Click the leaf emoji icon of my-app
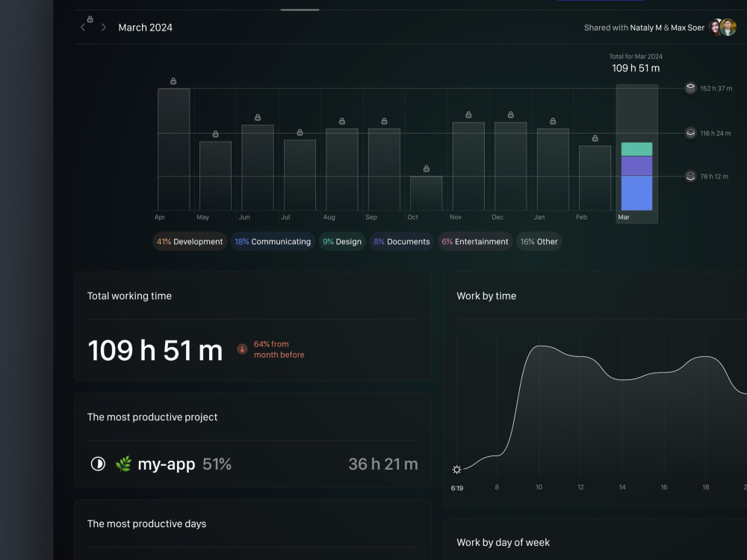Screen dimensions: 747x560 (123, 464)
